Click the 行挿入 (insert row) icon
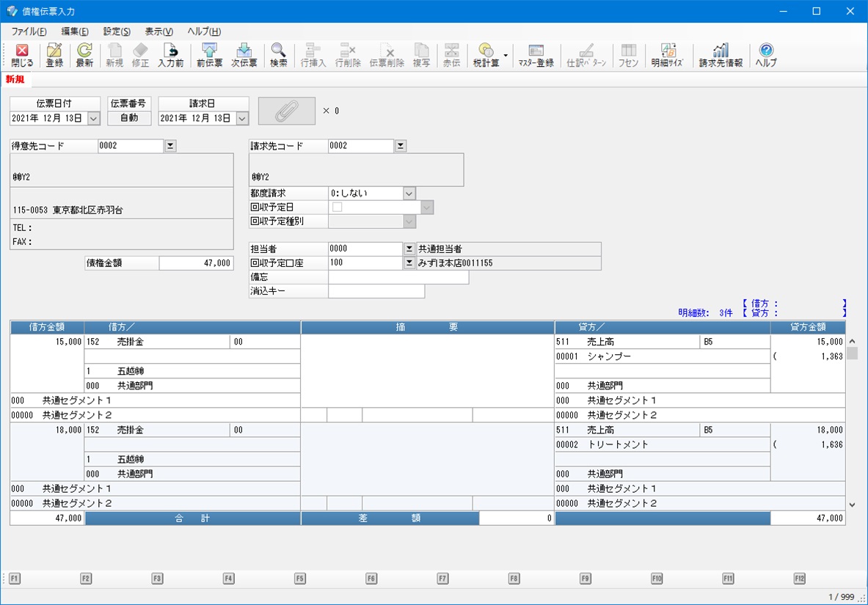This screenshot has width=868, height=605. pos(313,55)
